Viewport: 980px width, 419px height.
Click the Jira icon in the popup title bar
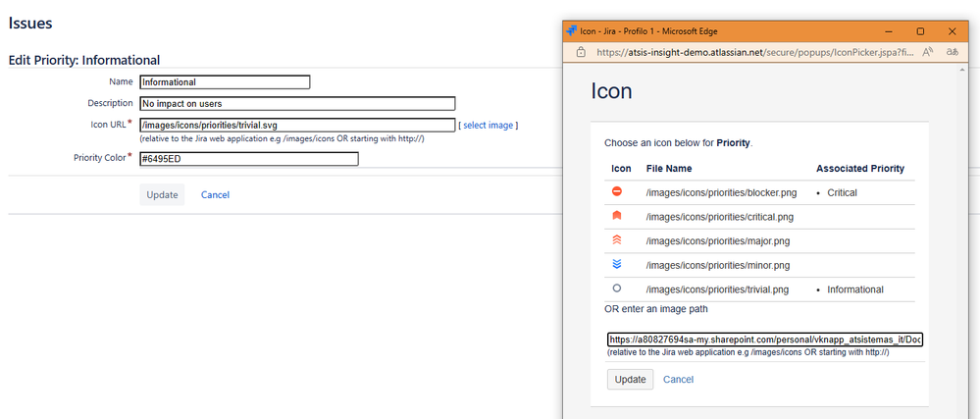pos(571,31)
